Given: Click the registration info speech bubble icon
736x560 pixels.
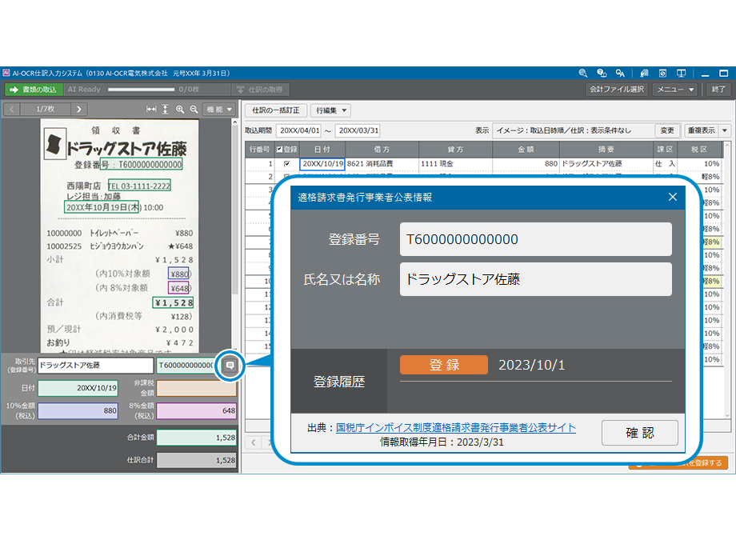Looking at the screenshot, I should coord(230,365).
